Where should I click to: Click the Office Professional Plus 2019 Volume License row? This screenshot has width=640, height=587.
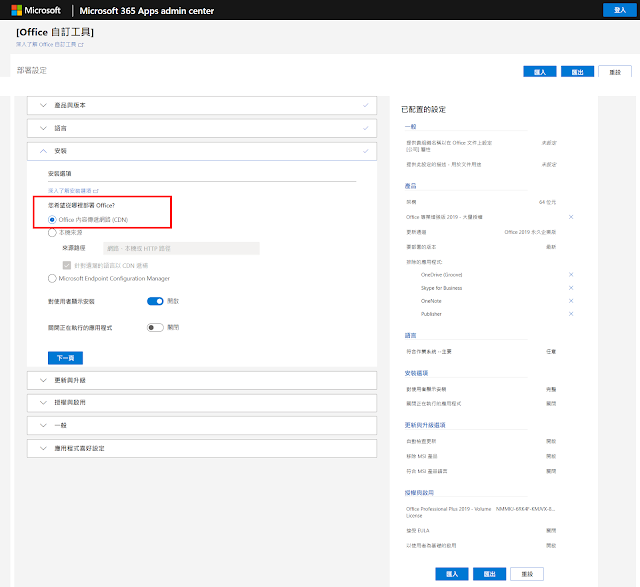(480, 512)
